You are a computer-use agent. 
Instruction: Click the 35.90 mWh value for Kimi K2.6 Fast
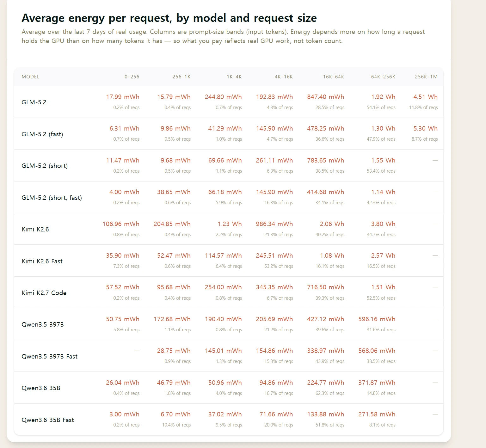[123, 255]
